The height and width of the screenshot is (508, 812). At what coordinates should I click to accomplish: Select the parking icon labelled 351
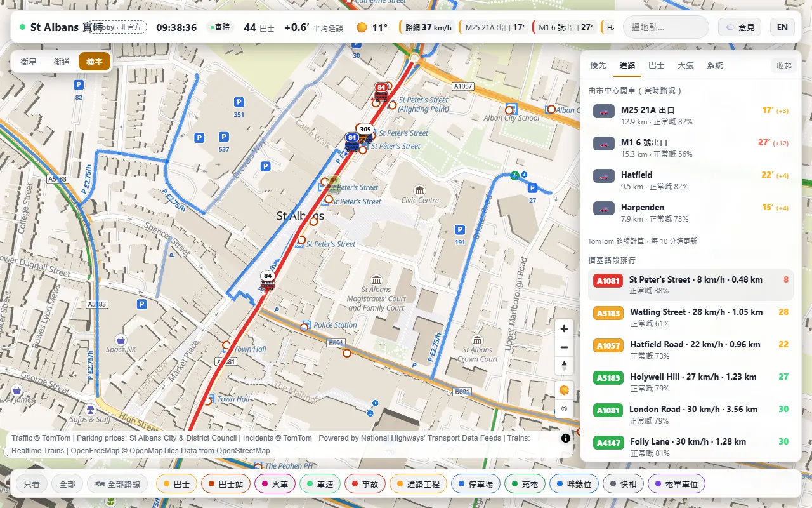[239, 102]
